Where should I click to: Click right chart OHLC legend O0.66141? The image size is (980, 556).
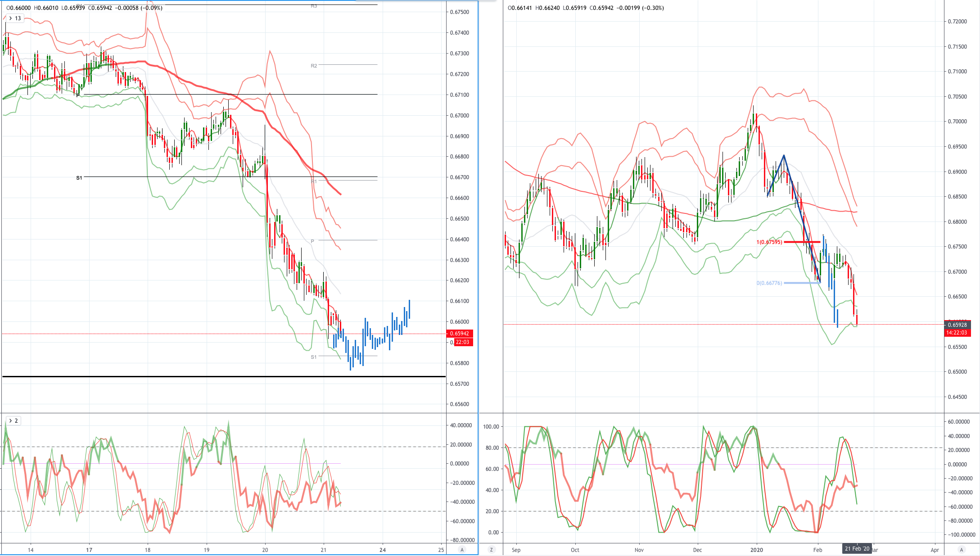pos(520,8)
